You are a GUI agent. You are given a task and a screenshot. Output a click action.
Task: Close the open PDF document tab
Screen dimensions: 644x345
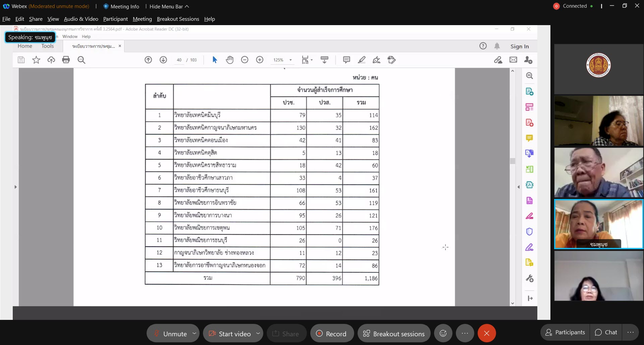(120, 46)
